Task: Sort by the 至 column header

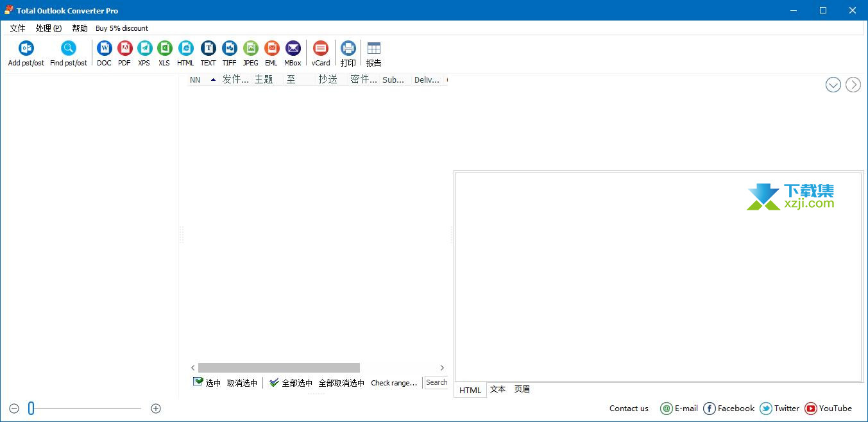Action: (300, 80)
